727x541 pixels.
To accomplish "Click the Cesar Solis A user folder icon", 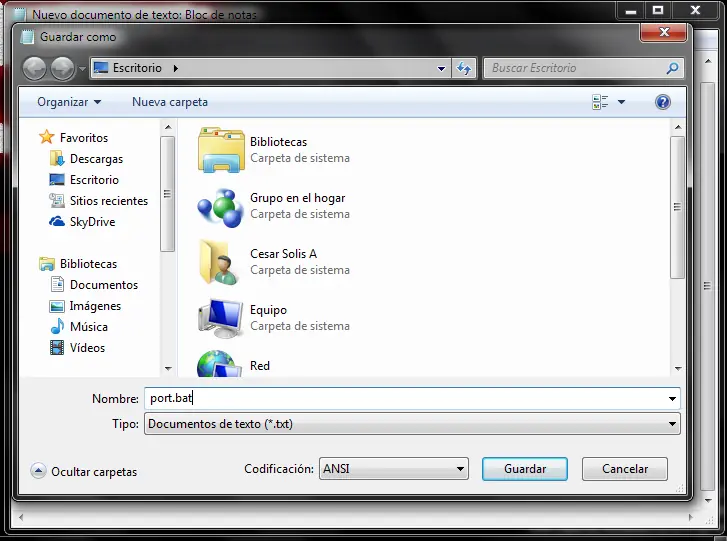I will (219, 262).
